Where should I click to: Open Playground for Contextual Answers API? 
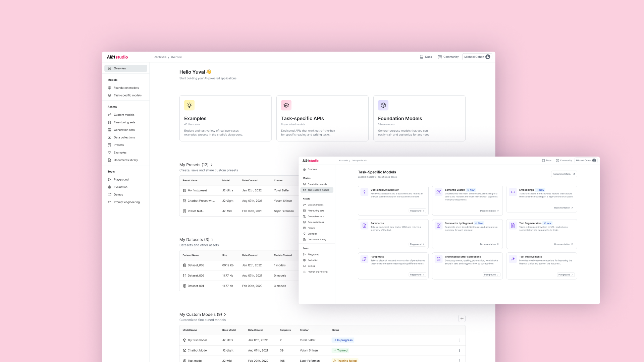pos(417,211)
